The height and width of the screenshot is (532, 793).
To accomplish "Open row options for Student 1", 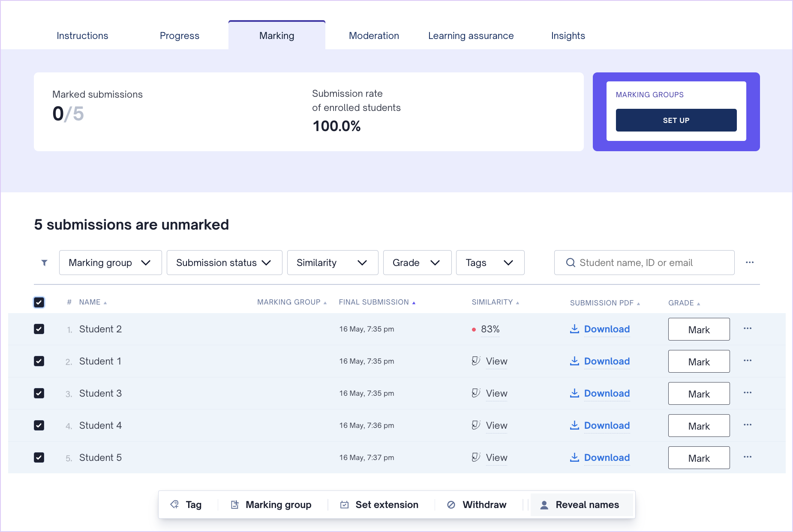I will 748,361.
